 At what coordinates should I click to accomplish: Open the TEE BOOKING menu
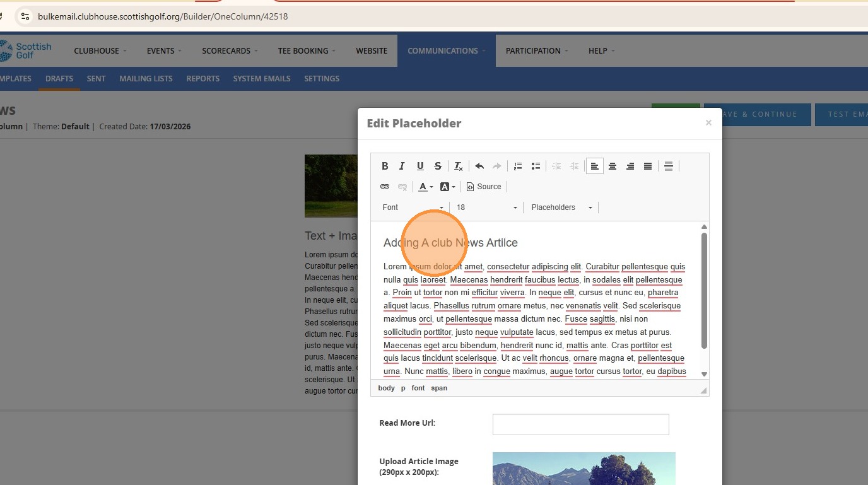point(307,51)
